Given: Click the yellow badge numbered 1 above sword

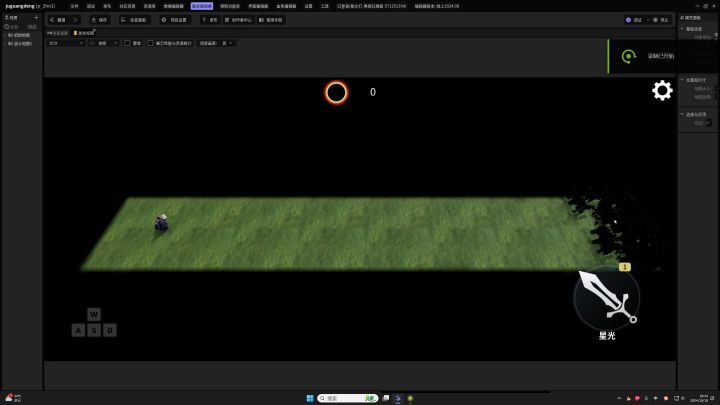Looking at the screenshot, I should click(x=624, y=267).
